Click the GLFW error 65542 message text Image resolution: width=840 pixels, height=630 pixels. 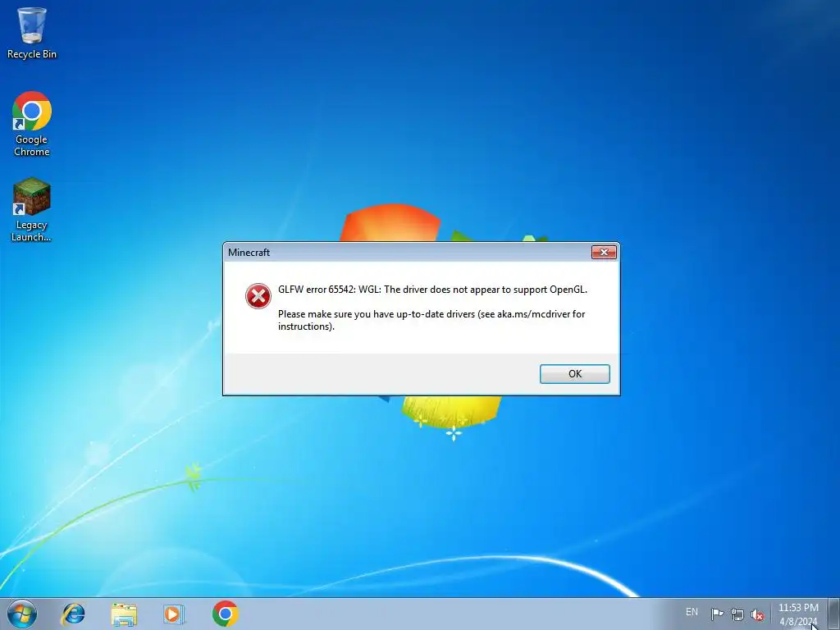pyautogui.click(x=432, y=290)
